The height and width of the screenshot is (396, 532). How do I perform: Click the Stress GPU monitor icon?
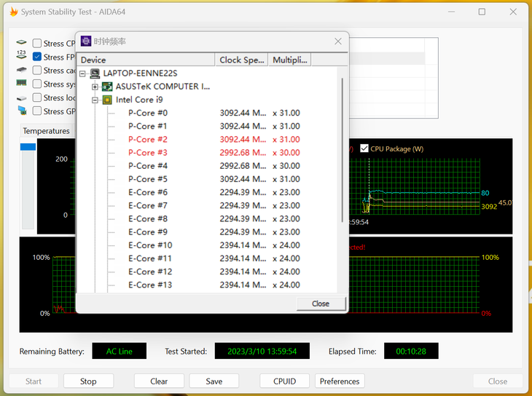[x=22, y=111]
